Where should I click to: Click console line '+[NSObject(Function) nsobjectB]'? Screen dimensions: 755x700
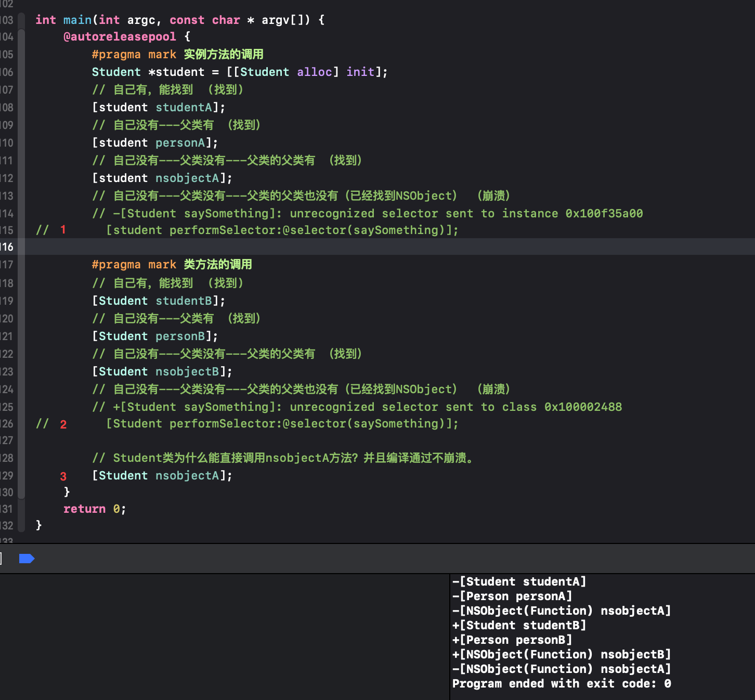[562, 654]
